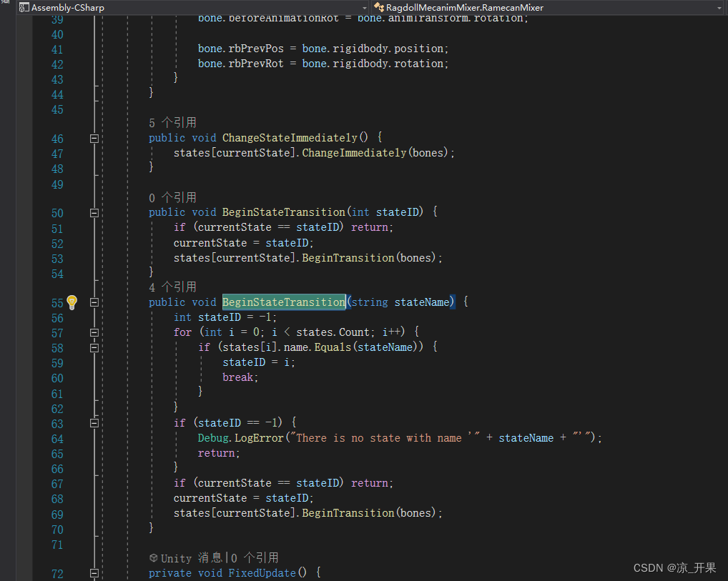Click 'return;' on line 65
Viewport: 728px width, 581px height.
[219, 453]
